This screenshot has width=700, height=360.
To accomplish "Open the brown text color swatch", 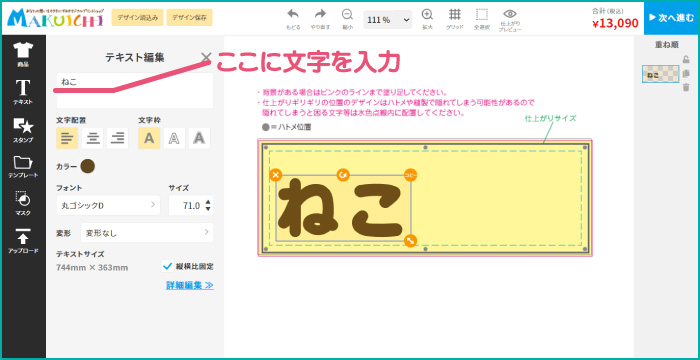I will pos(88,166).
